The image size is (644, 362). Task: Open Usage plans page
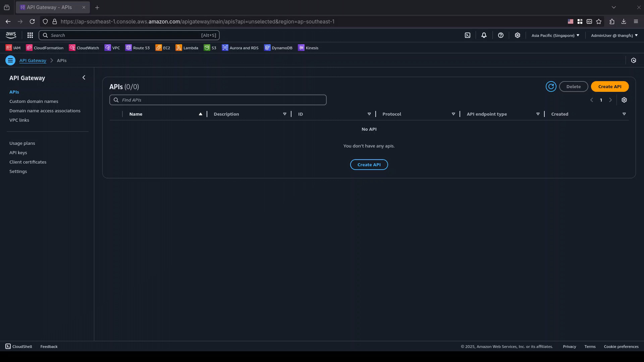(x=22, y=143)
